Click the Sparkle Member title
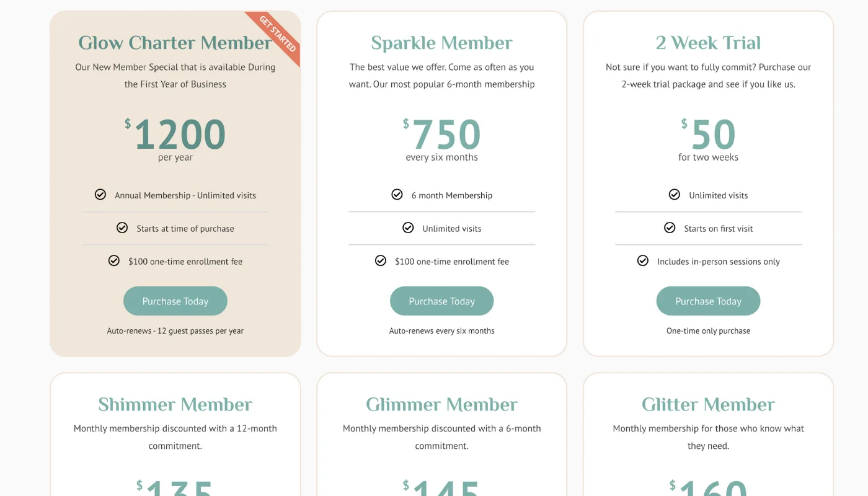Screen dimensions: 868x496 pos(441,43)
